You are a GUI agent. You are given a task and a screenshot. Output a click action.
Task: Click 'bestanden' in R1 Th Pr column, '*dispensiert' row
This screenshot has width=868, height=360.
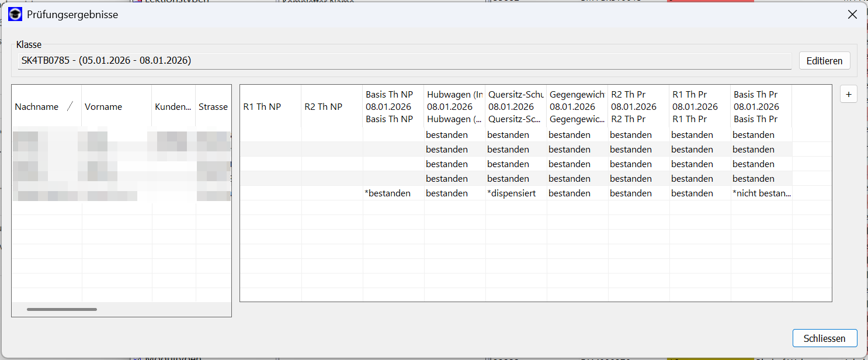[700, 193]
